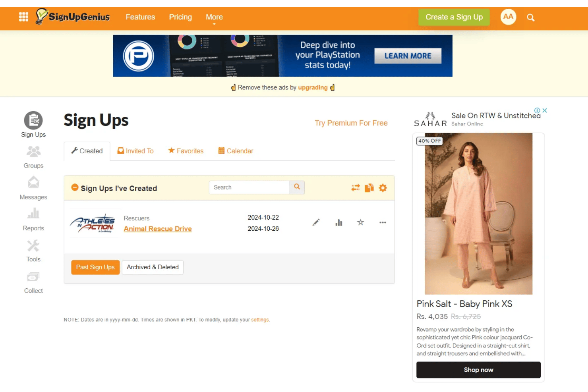
Task: Click Try Premium For Free link
Action: point(351,123)
